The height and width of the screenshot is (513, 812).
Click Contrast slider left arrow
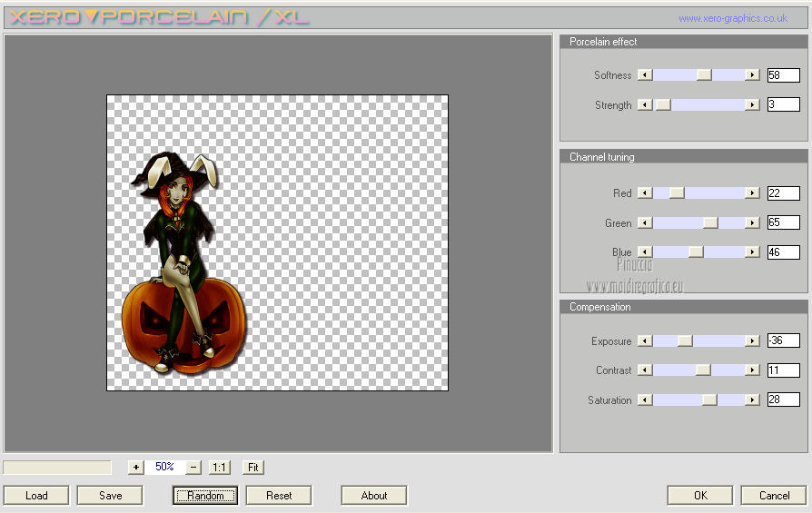pos(645,370)
